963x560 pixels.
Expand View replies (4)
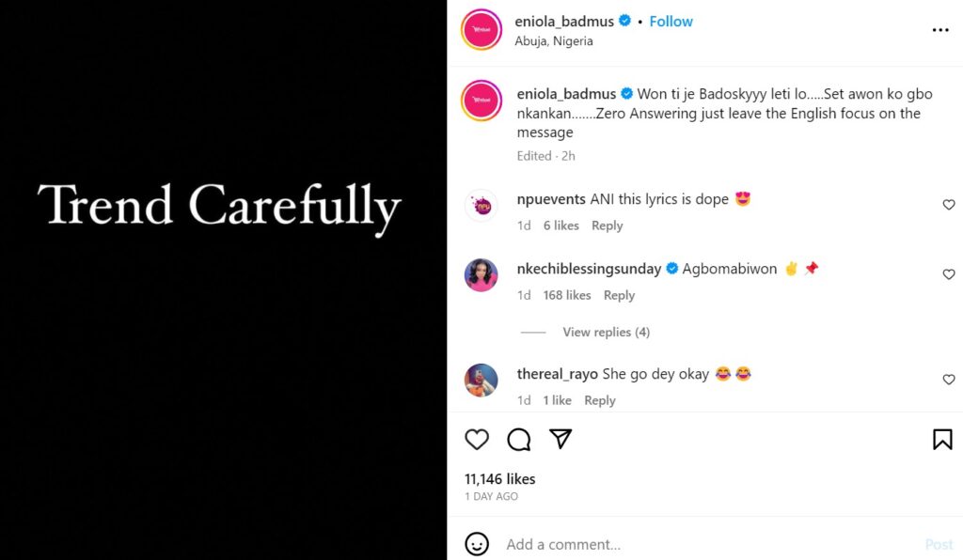[606, 332]
